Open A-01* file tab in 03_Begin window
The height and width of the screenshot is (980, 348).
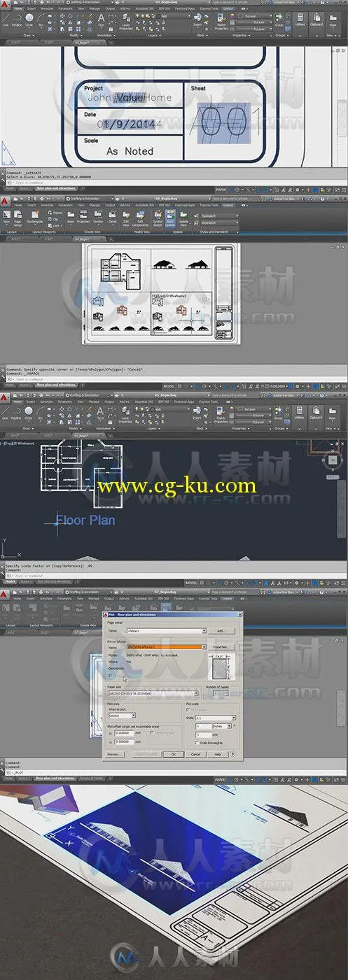click(x=15, y=43)
